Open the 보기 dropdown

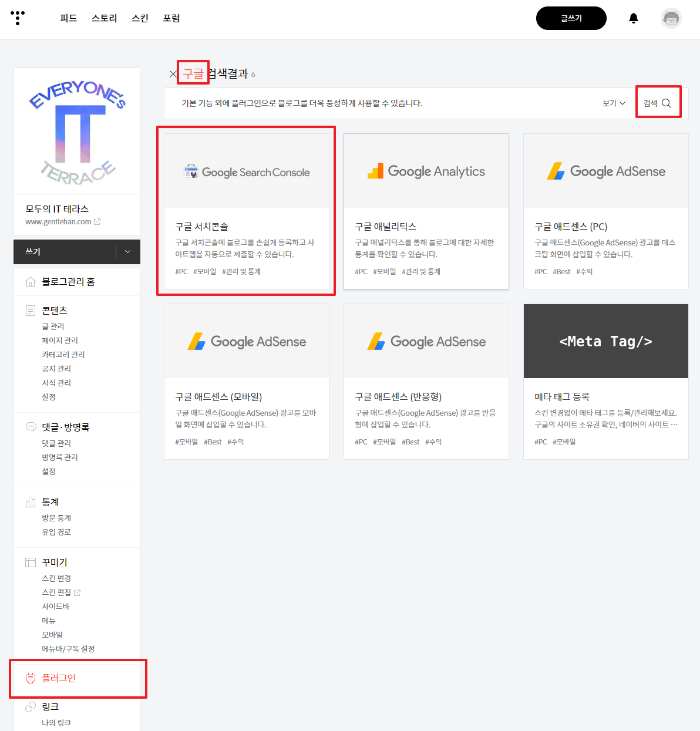(614, 103)
